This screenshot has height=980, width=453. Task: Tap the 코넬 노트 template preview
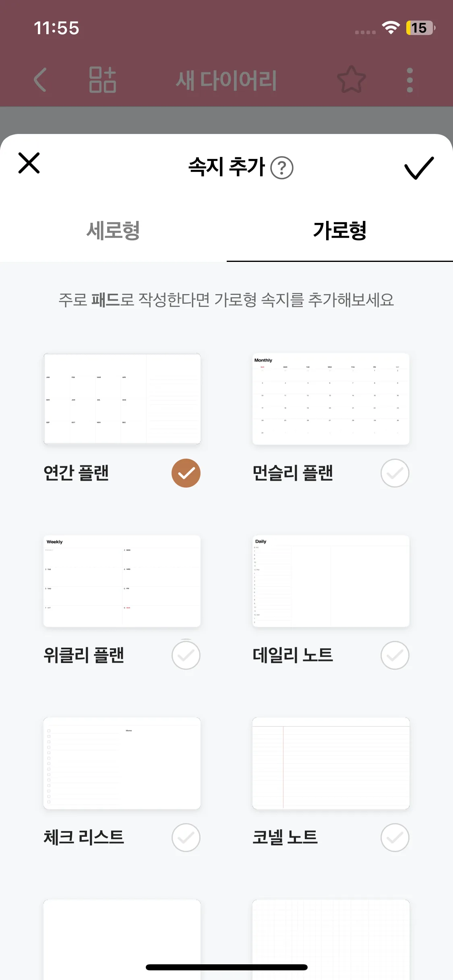(x=331, y=763)
